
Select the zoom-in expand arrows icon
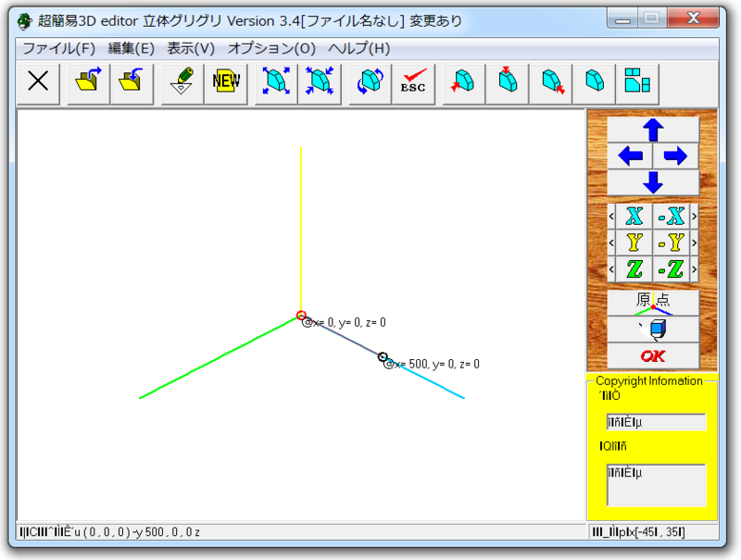[274, 83]
